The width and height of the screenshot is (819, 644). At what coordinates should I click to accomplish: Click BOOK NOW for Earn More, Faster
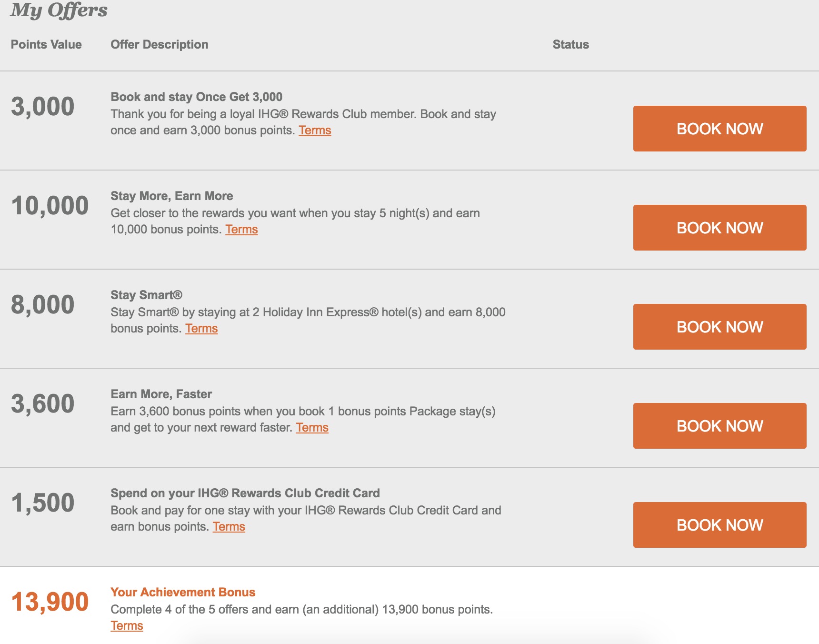(x=719, y=426)
